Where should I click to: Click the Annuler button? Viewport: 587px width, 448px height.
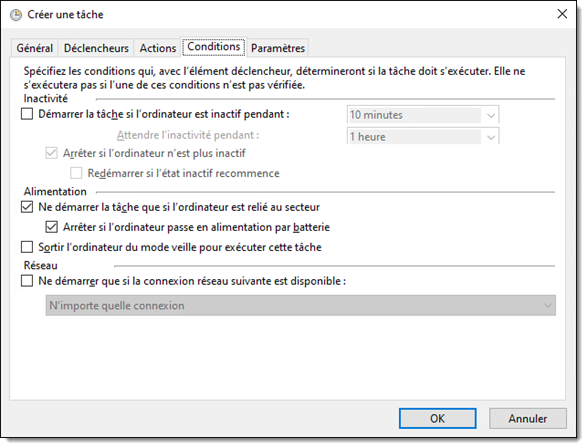[x=527, y=418]
